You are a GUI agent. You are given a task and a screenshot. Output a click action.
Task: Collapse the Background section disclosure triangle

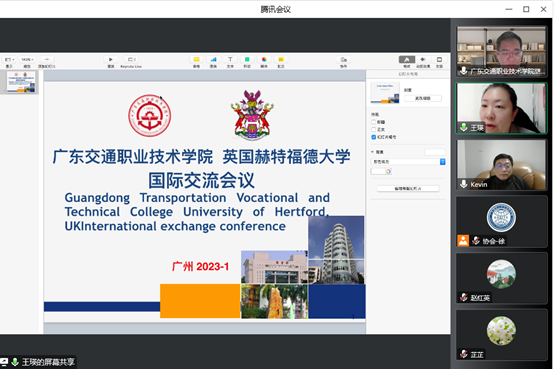(x=372, y=152)
